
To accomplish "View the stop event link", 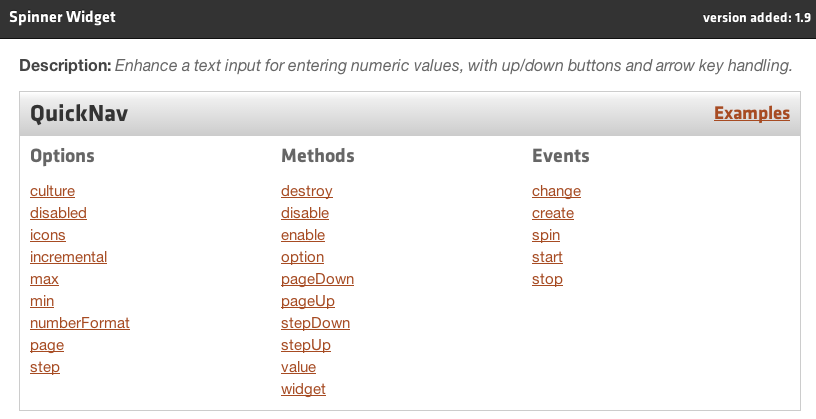I will (x=547, y=279).
